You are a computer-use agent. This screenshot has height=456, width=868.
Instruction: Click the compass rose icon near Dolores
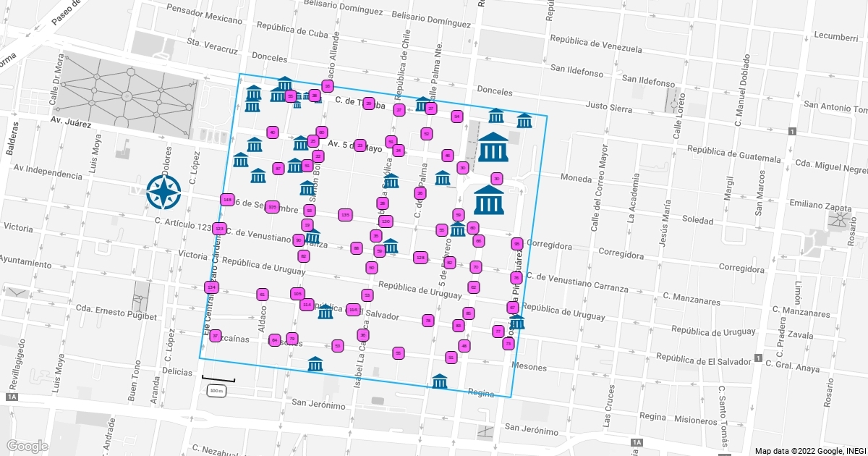[x=163, y=192]
